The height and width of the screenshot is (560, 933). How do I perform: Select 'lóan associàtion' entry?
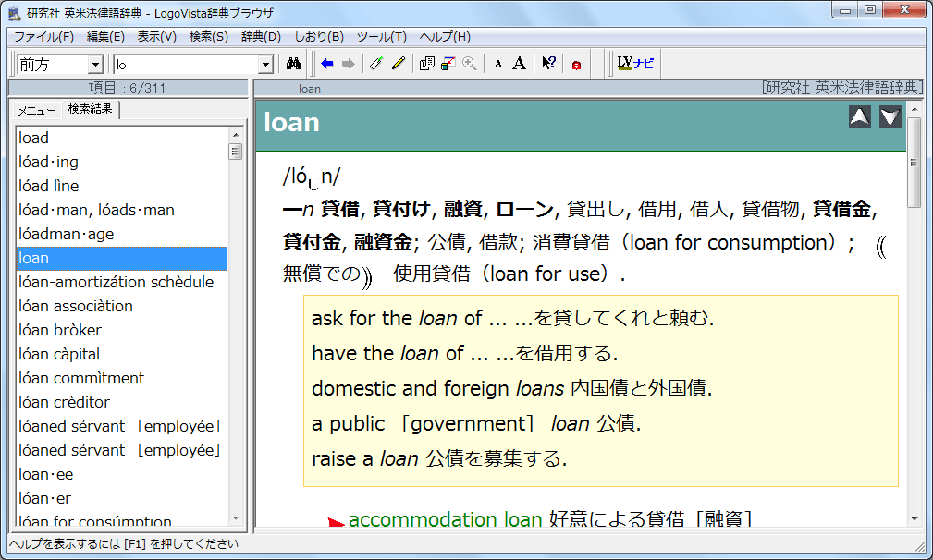[122, 306]
